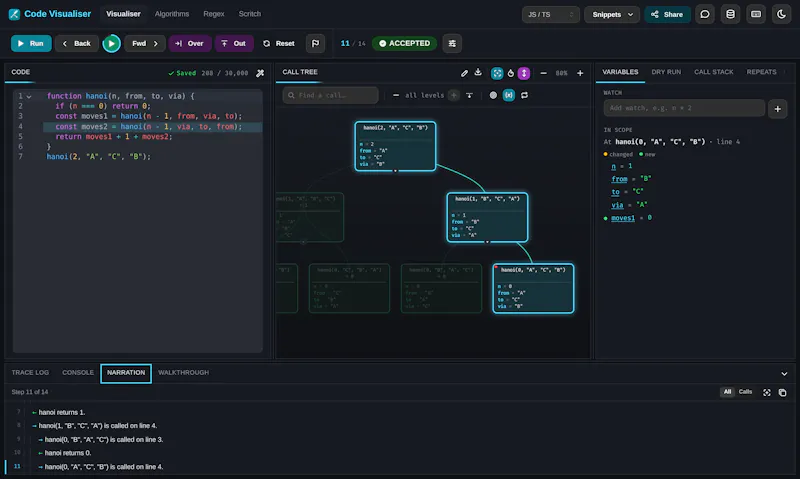
Task: Open the feedback chat bubble icon
Action: pyautogui.click(x=705, y=14)
